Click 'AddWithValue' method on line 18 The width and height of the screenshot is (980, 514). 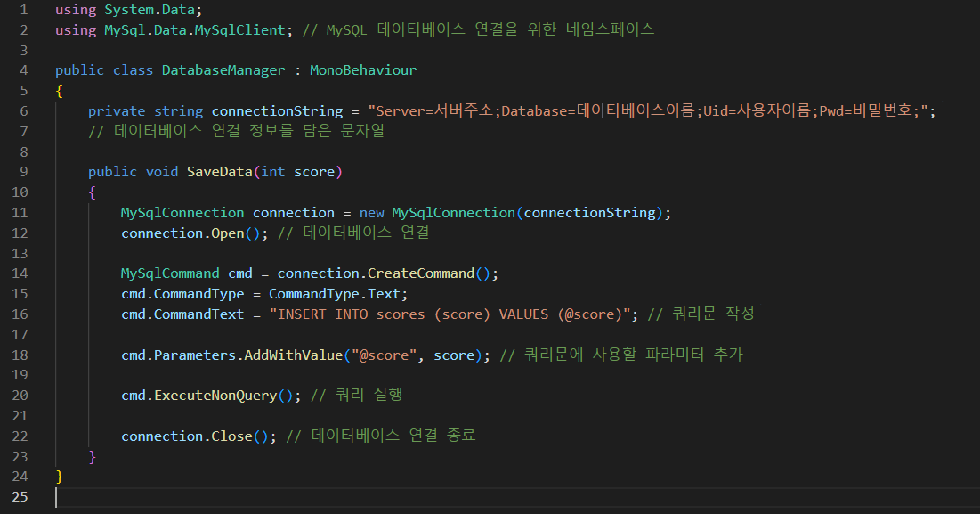[x=293, y=355]
